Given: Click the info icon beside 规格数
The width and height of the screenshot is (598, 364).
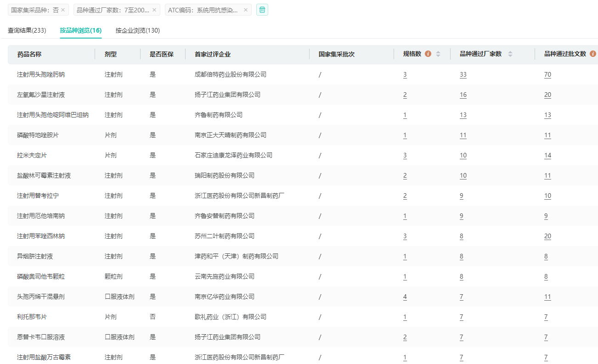Looking at the screenshot, I should tap(428, 54).
